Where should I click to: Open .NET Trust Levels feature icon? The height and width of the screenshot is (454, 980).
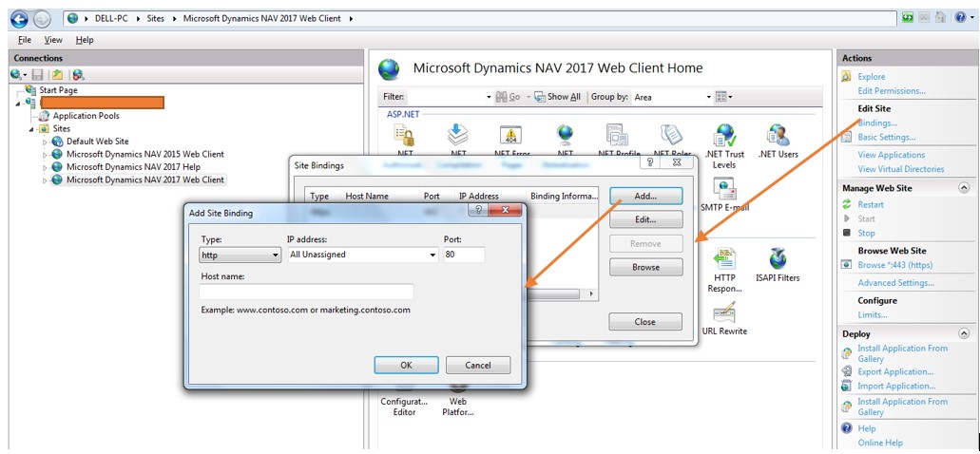tap(724, 146)
